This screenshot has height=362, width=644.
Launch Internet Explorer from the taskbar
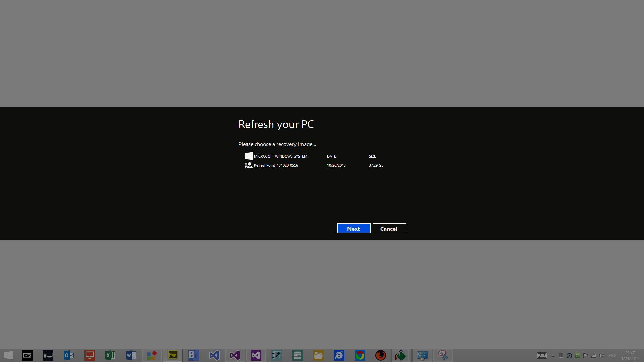339,355
